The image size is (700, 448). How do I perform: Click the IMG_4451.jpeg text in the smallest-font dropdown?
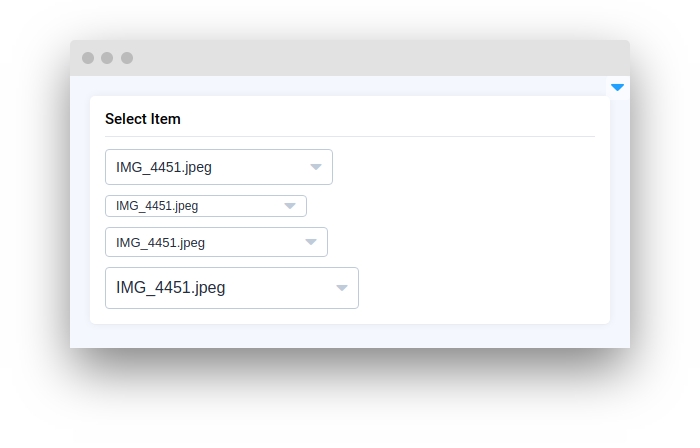pyautogui.click(x=157, y=206)
